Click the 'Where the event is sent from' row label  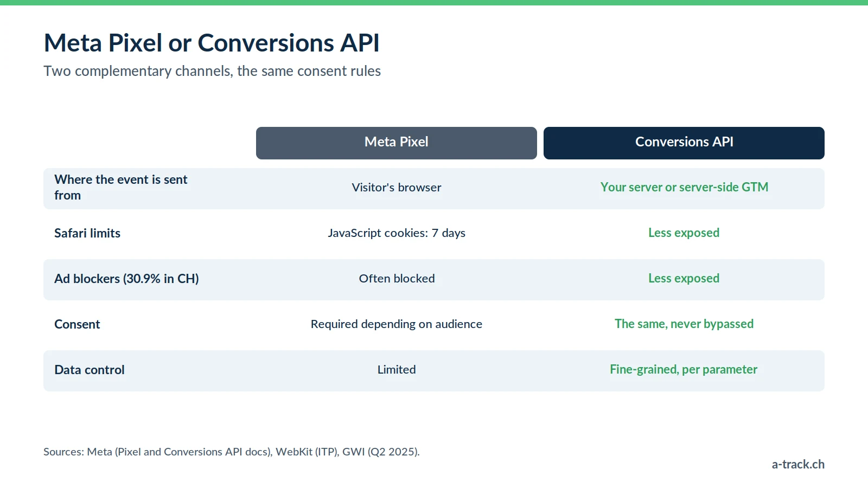click(x=121, y=187)
